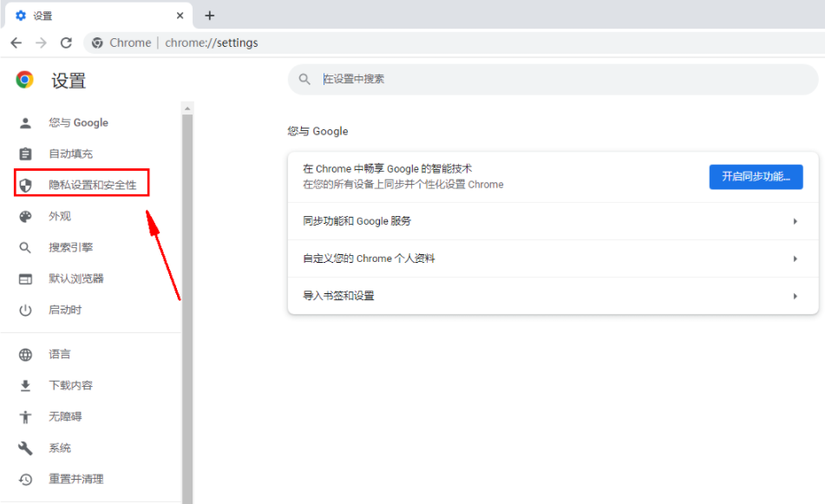Click the browser forward arrow
This screenshot has height=504, width=825.
(41, 43)
